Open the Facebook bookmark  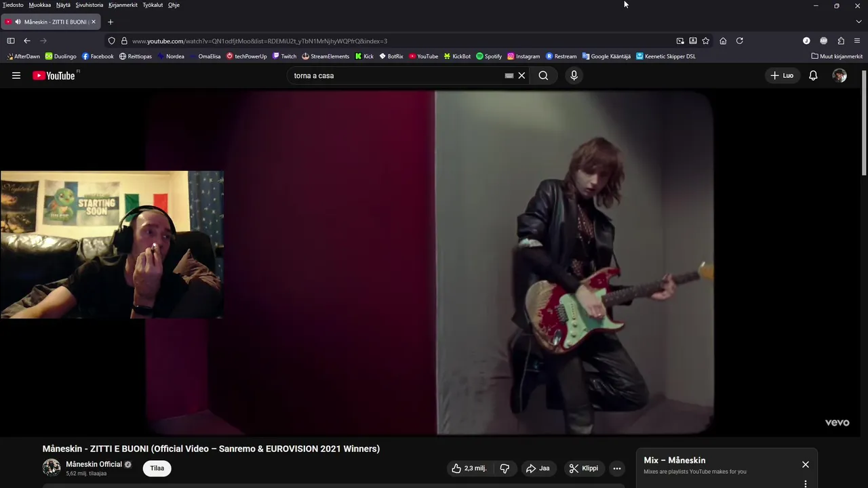coord(98,56)
